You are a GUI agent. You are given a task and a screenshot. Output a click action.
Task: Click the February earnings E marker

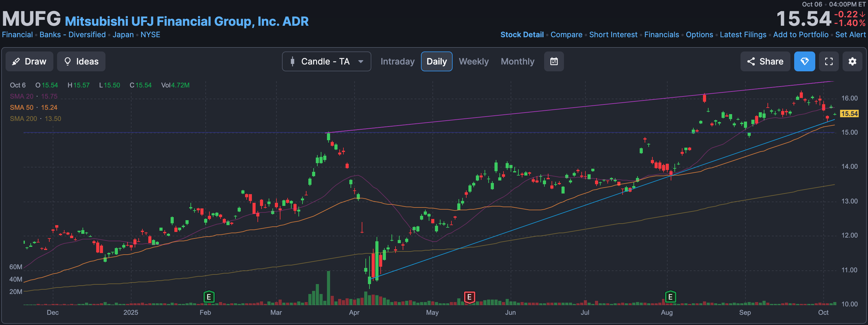(209, 297)
